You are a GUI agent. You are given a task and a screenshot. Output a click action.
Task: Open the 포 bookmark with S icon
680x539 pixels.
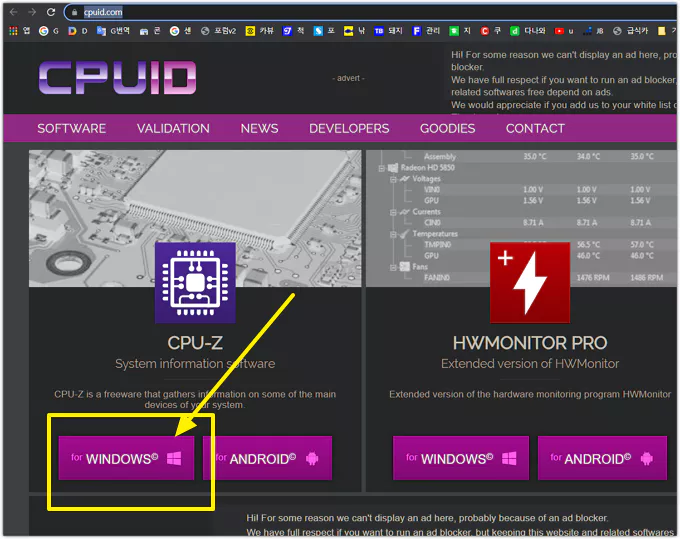(x=324, y=31)
